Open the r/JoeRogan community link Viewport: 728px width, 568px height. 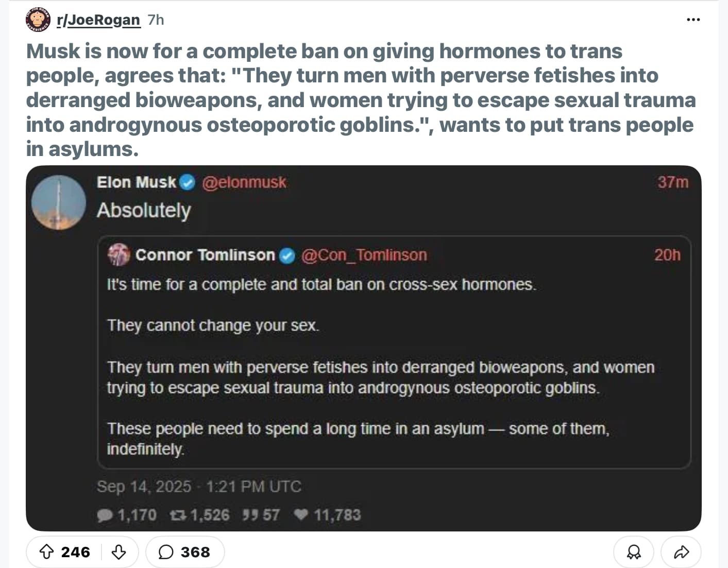(98, 20)
